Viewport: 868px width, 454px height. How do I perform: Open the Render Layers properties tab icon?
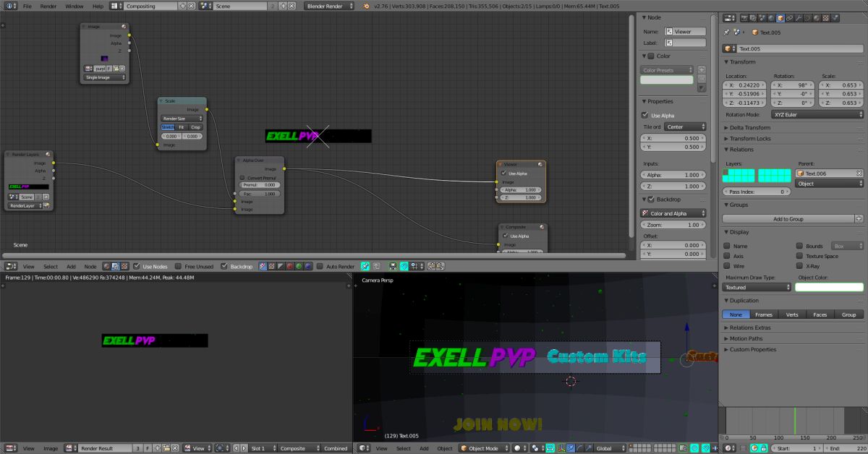click(x=753, y=17)
